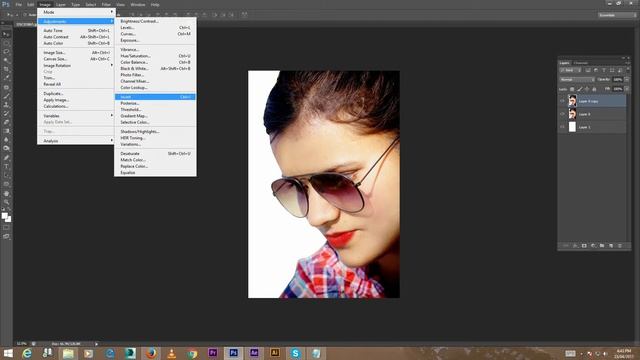
Task: Open the Opacity slider arrow
Action: click(x=627, y=80)
